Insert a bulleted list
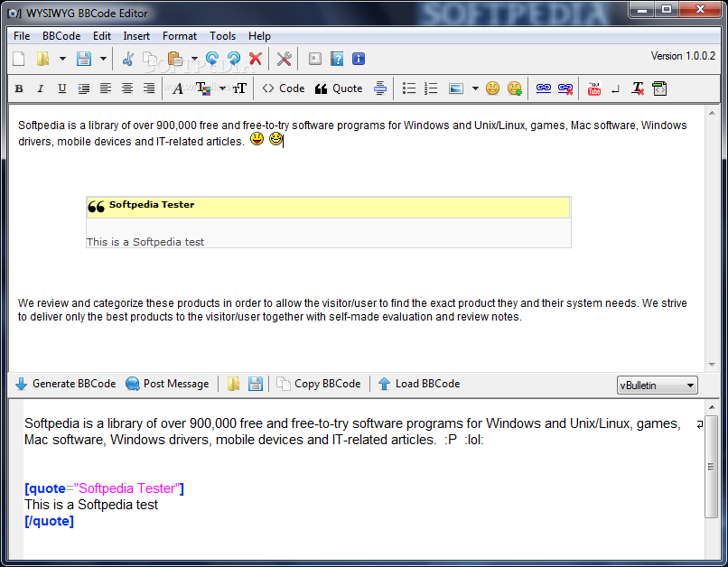728x567 pixels. 408,88
